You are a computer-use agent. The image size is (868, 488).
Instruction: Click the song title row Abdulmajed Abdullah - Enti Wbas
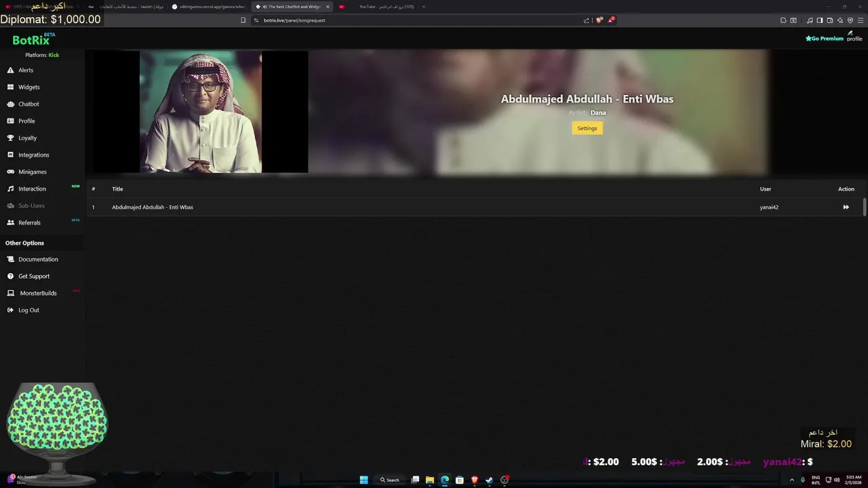[153, 207]
